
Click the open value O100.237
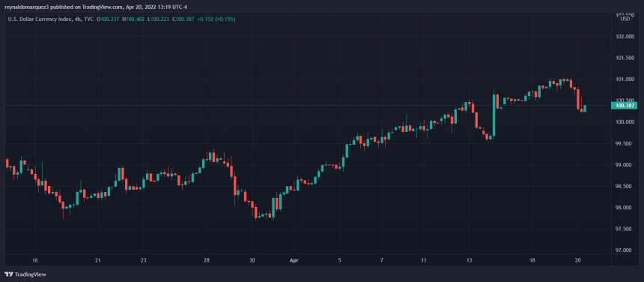(x=108, y=19)
